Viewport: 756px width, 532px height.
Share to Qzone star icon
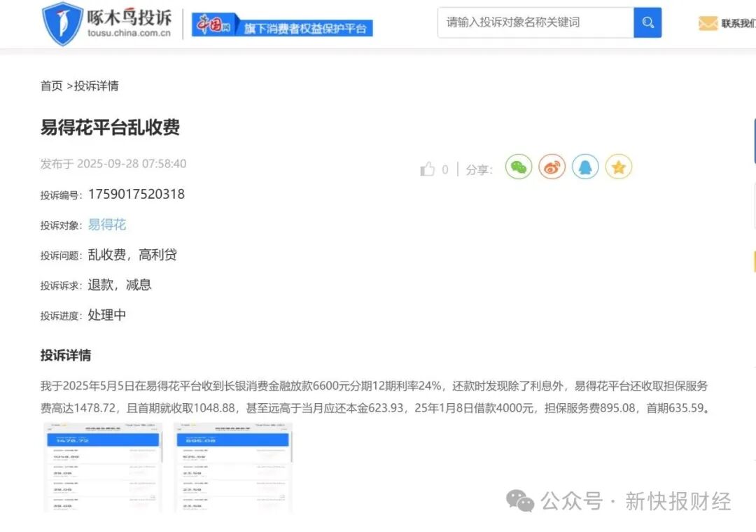click(x=618, y=167)
